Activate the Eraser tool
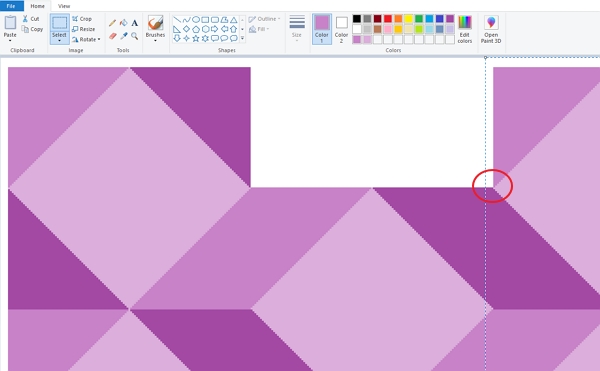Image resolution: width=600 pixels, height=371 pixels. (x=112, y=36)
